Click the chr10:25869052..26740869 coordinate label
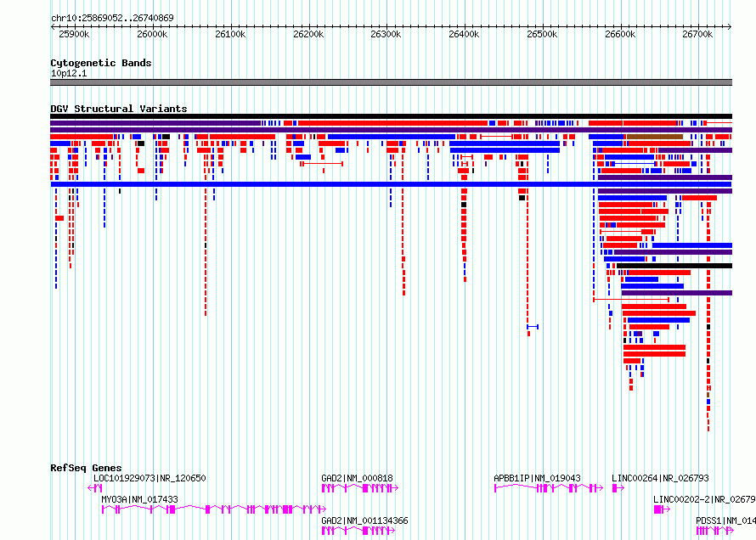 point(112,18)
